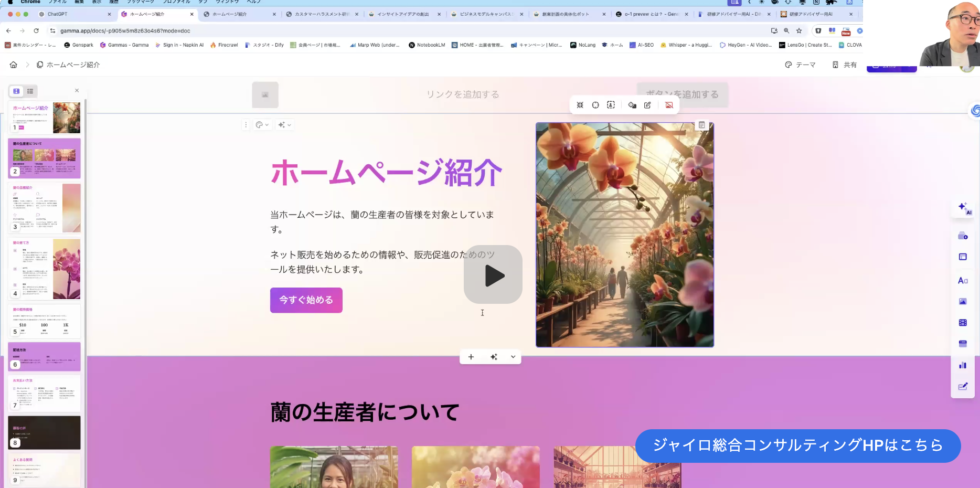Open the ファイル menu in the macOS menu bar
This screenshot has height=488, width=980.
point(58,2)
